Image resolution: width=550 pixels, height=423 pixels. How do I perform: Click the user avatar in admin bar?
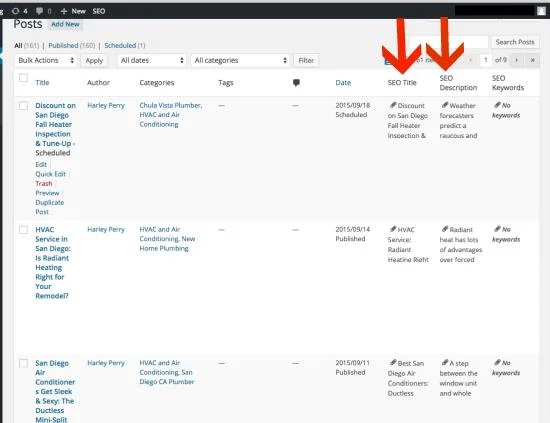[x=542, y=11]
